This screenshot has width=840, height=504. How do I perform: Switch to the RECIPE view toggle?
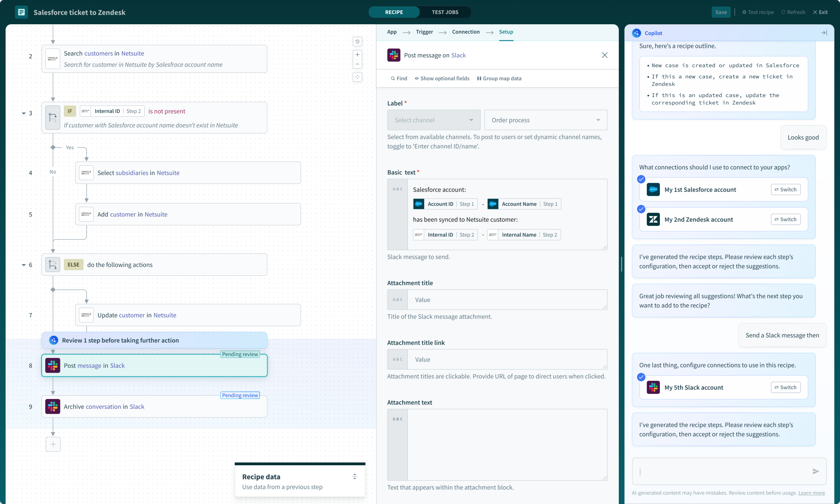pos(394,12)
